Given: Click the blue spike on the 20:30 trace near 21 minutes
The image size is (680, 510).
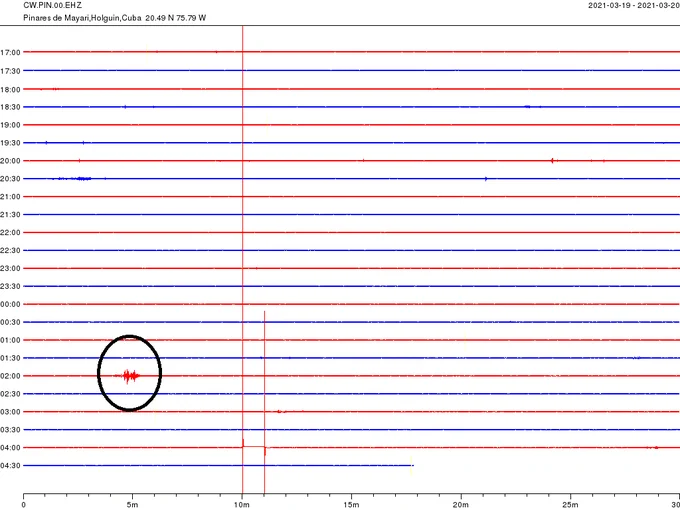Looking at the screenshot, I should pyautogui.click(x=486, y=178).
